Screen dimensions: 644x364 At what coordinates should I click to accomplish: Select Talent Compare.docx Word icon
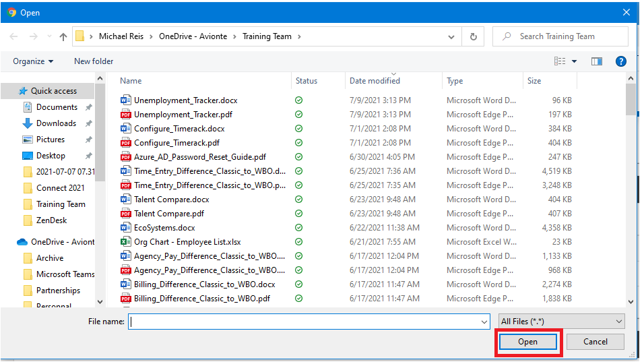(x=126, y=200)
